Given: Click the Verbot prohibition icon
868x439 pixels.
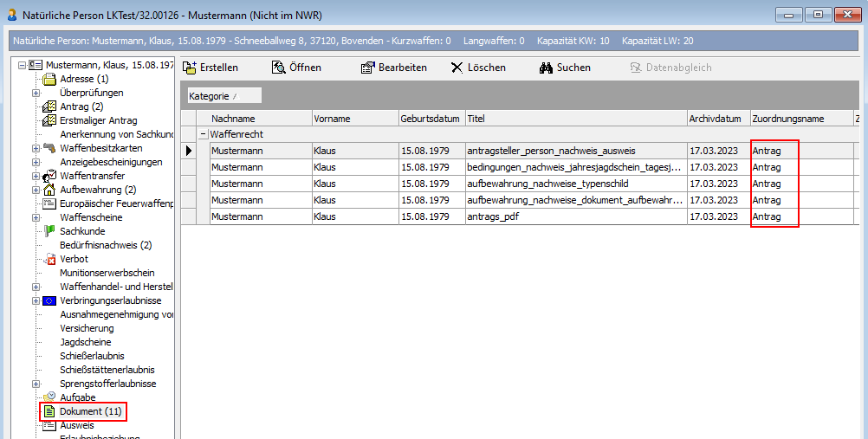Looking at the screenshot, I should click(49, 259).
